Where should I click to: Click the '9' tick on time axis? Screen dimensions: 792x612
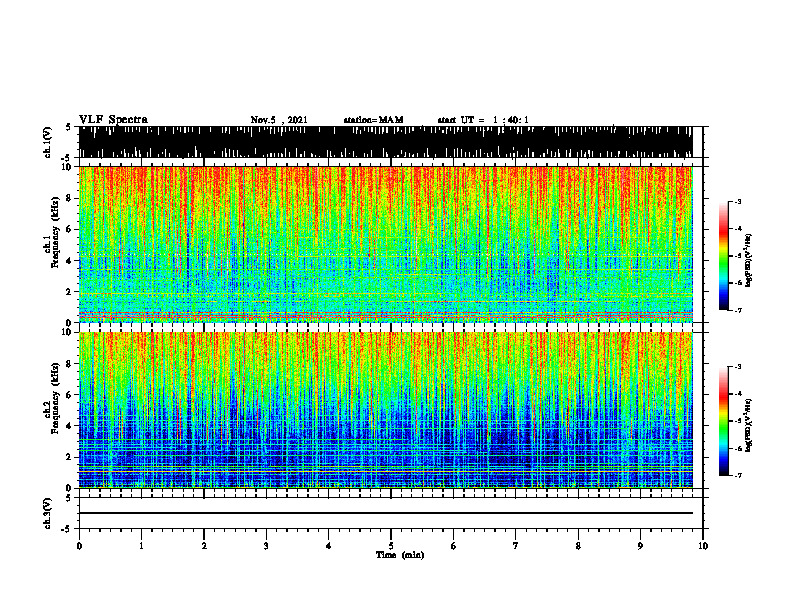click(x=640, y=546)
